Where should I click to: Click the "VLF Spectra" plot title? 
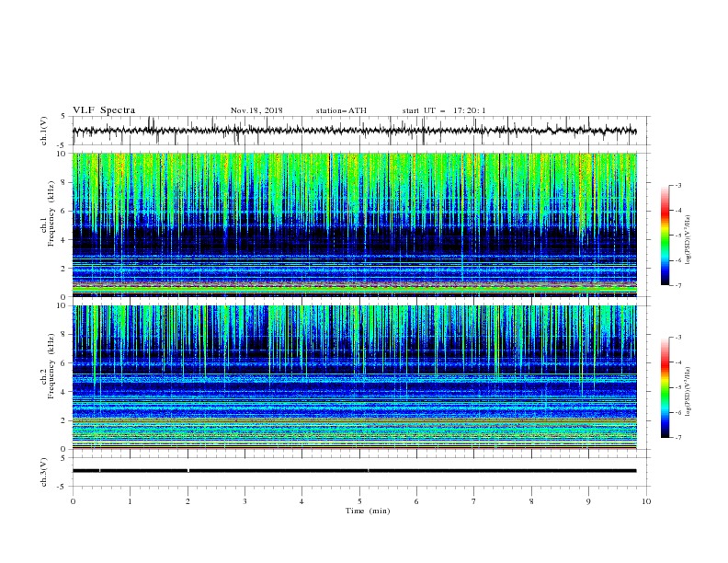pos(104,110)
